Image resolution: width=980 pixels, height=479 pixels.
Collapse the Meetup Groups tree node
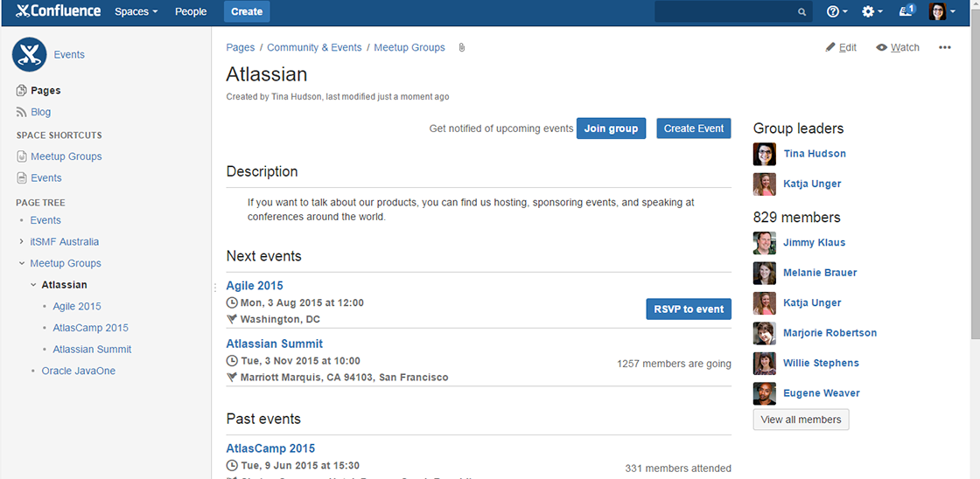[22, 264]
